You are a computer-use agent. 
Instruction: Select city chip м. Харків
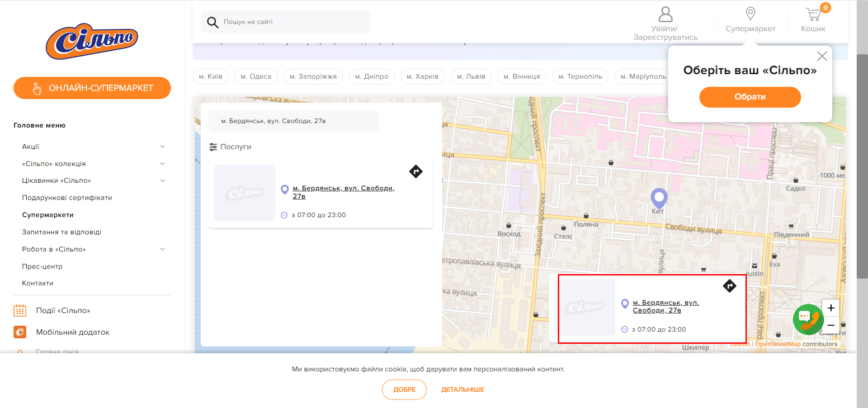pos(423,76)
